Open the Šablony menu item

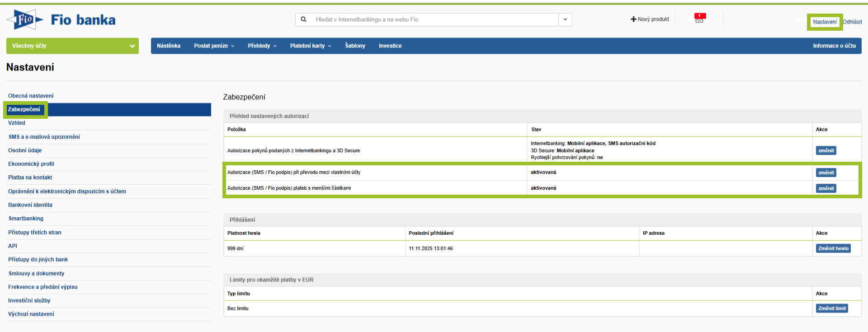pyautogui.click(x=355, y=46)
